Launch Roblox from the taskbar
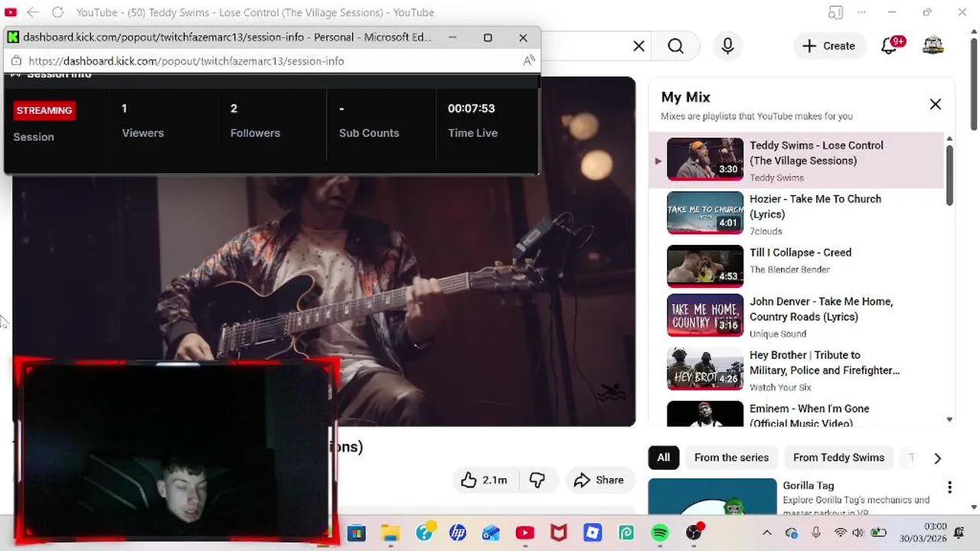 click(x=593, y=533)
